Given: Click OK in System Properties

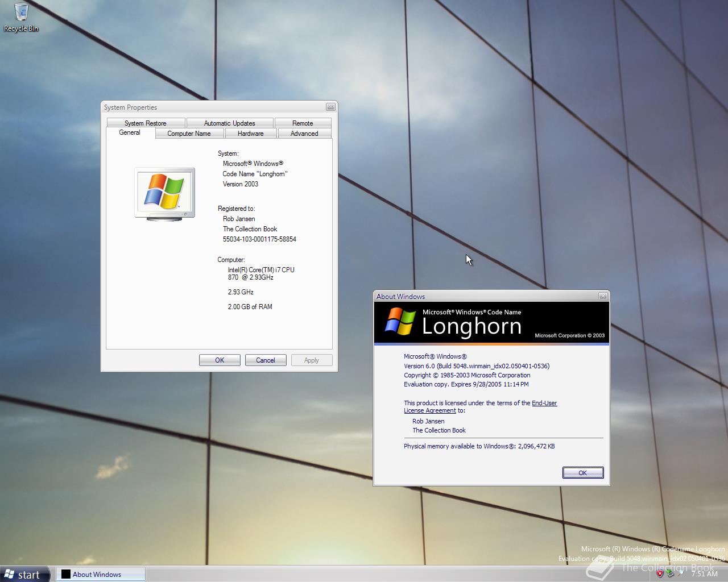Looking at the screenshot, I should (220, 360).
